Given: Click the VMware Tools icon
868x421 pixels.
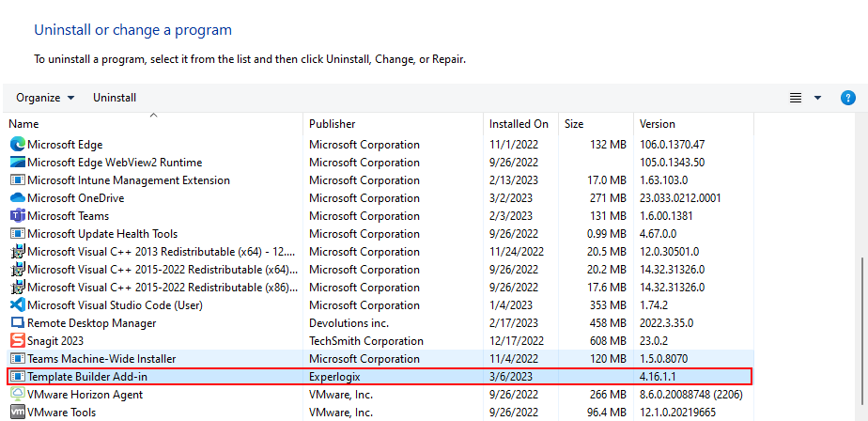Looking at the screenshot, I should tap(18, 413).
